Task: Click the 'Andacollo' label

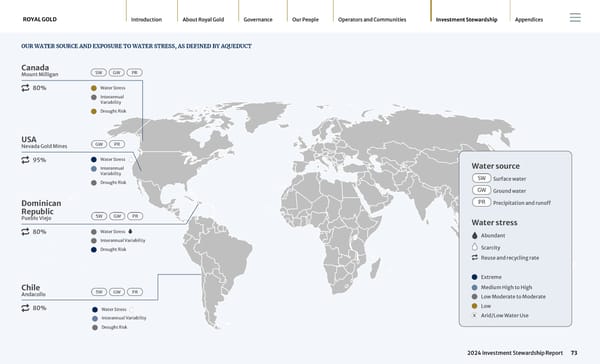Action: (x=33, y=294)
